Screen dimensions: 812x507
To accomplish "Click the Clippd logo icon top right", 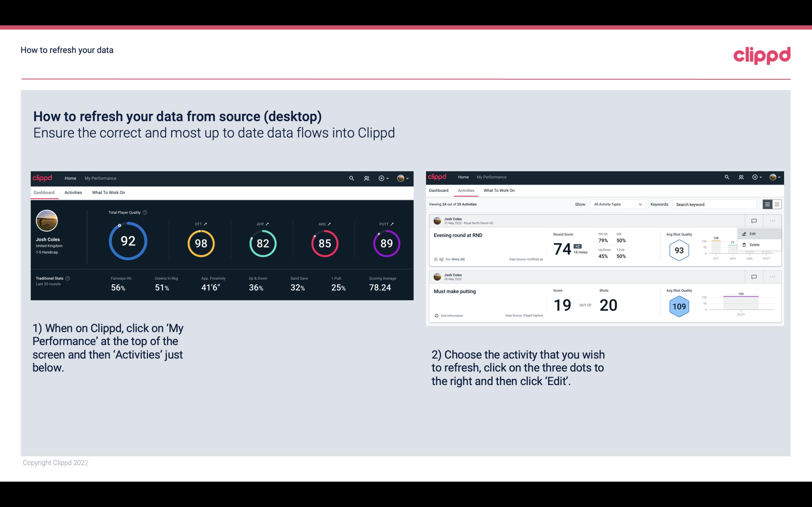I will point(762,55).
